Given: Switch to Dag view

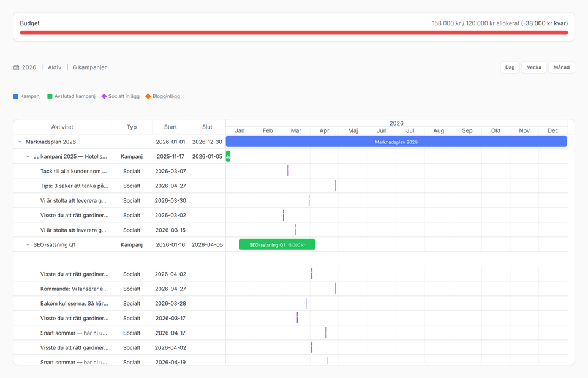Looking at the screenshot, I should click(x=510, y=67).
